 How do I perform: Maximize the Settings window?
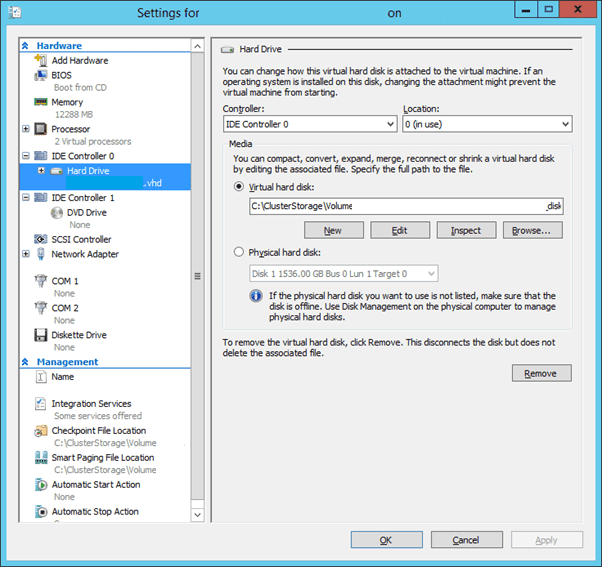(x=548, y=10)
